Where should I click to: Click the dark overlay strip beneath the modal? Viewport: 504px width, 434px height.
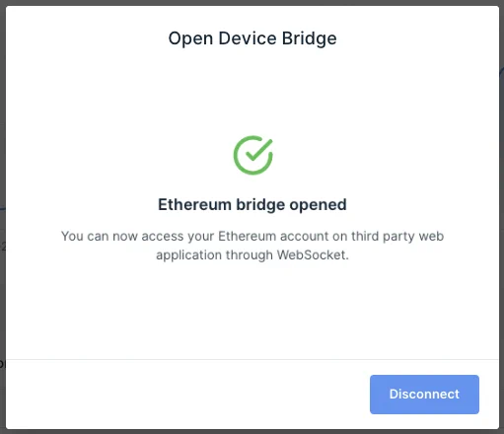tap(252, 432)
